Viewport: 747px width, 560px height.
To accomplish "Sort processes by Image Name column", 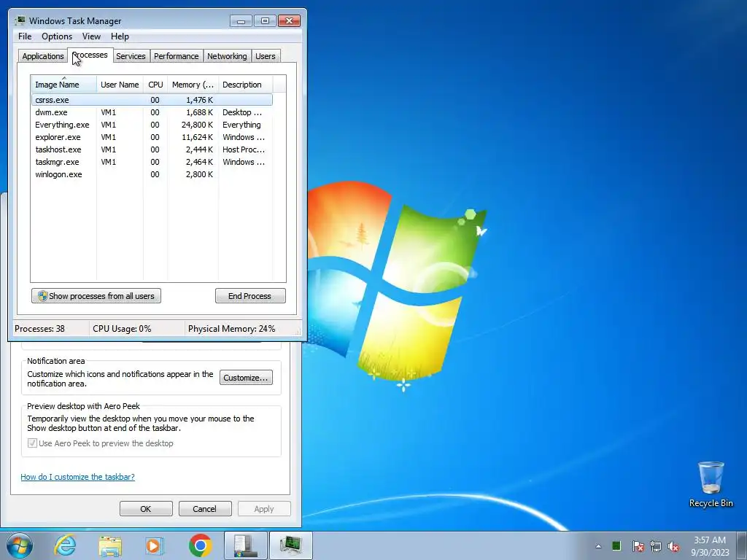I will (x=64, y=85).
